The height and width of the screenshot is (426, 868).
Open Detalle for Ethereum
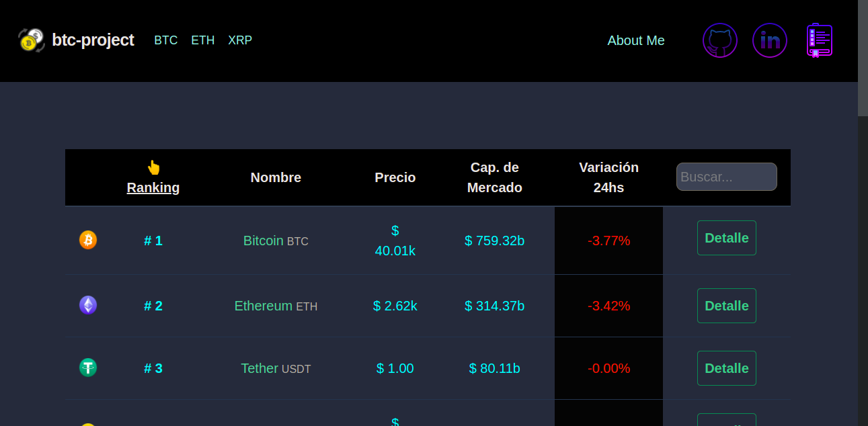coord(727,306)
